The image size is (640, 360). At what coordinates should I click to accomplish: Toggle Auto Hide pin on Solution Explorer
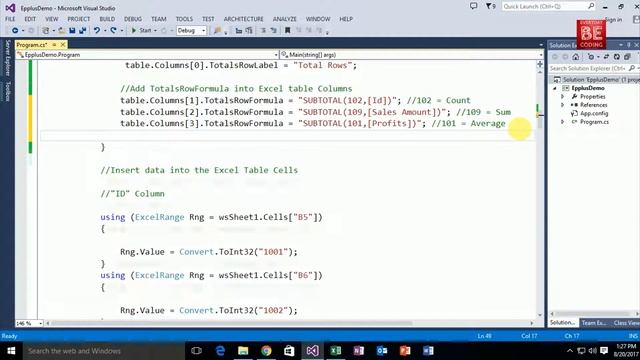click(629, 45)
